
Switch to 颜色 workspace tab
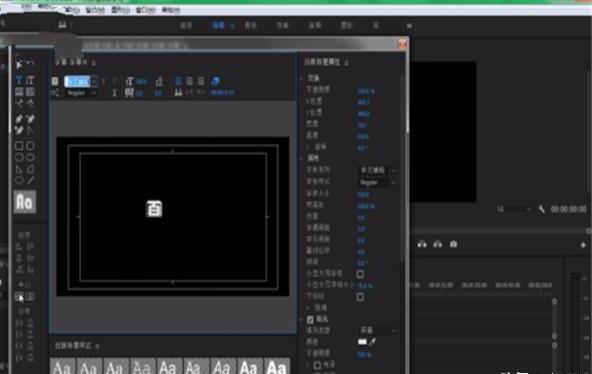click(x=250, y=26)
